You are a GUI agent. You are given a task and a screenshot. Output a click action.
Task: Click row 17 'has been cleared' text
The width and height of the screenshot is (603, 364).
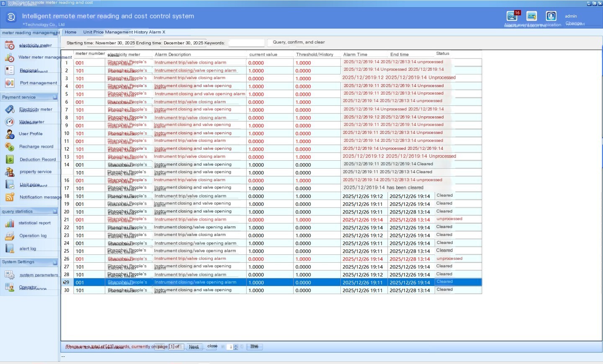[x=405, y=188]
